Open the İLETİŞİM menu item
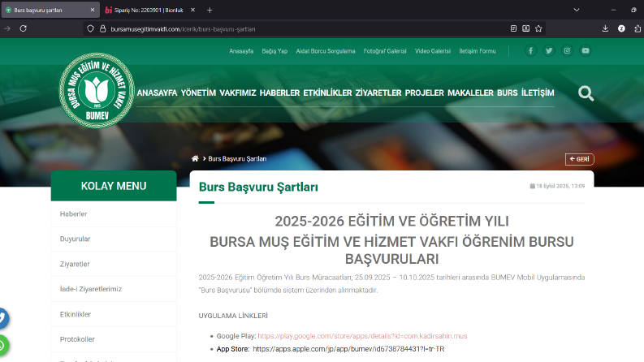Screen dimensions: 644x362 tap(538, 93)
